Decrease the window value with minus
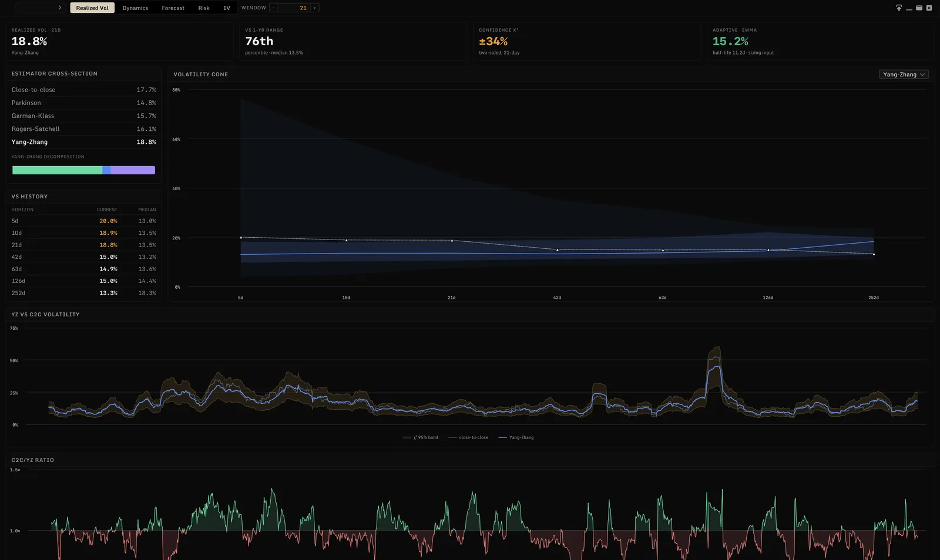The height and width of the screenshot is (560, 940). tap(273, 8)
